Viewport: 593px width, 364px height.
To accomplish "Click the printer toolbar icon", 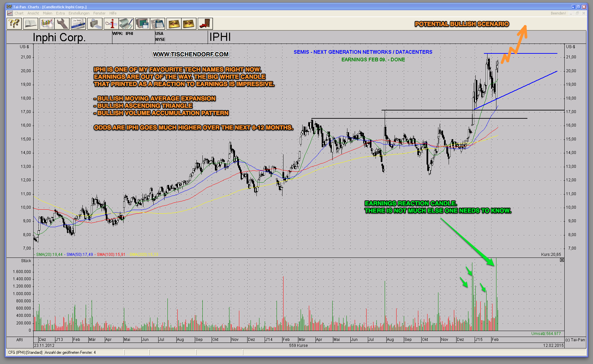I will coord(95,24).
